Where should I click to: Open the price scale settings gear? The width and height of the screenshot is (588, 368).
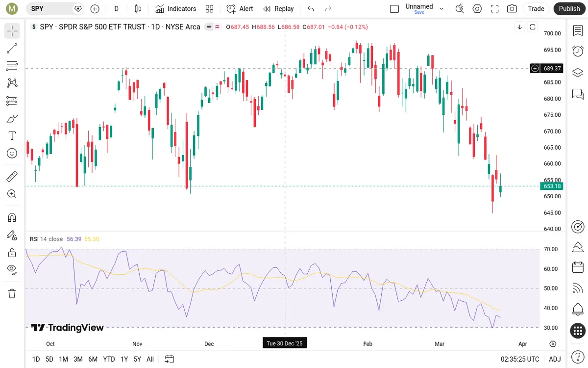pyautogui.click(x=553, y=344)
